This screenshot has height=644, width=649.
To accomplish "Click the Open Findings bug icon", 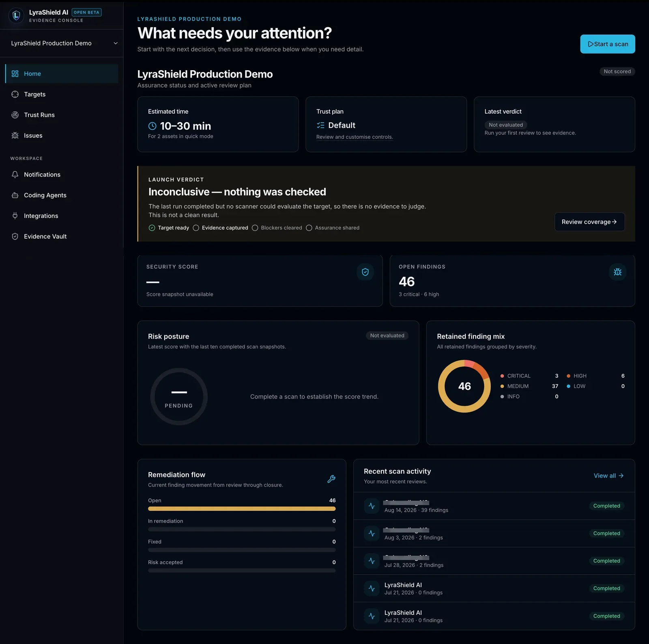I will 617,272.
